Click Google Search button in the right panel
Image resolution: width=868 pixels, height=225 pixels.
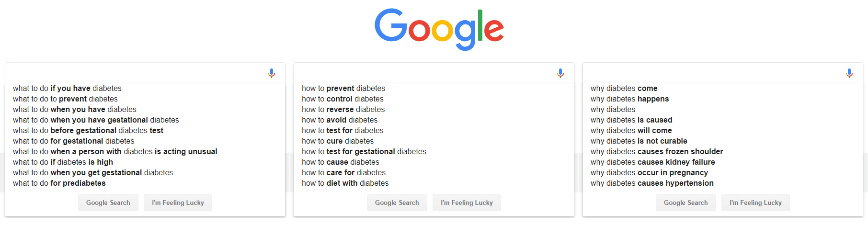pyautogui.click(x=686, y=202)
